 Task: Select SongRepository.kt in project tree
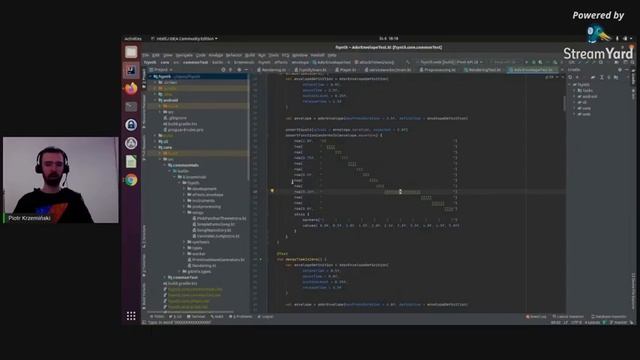(211, 230)
